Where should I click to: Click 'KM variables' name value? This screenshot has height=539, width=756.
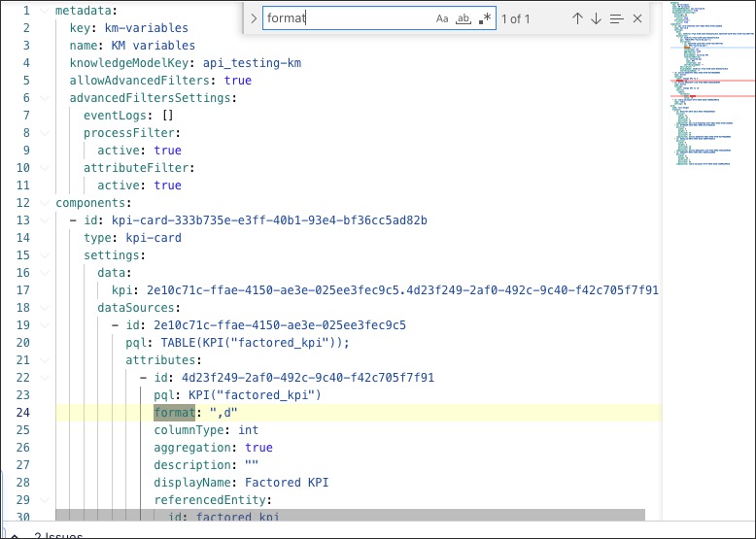[x=154, y=46]
